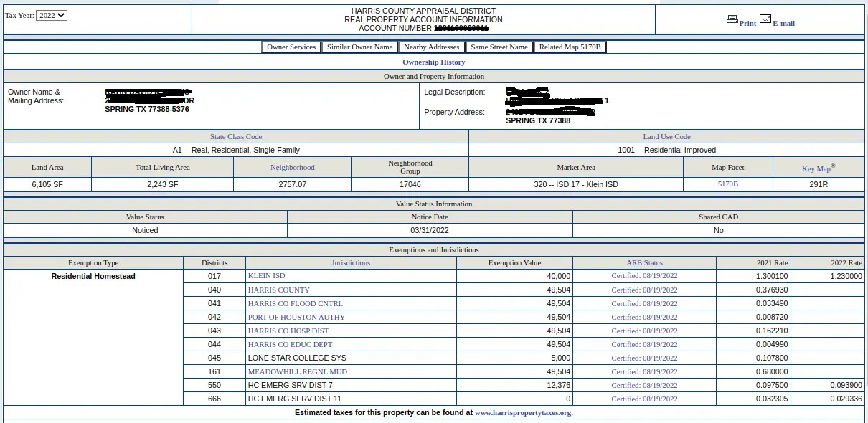This screenshot has height=423, width=868.
Task: Open the 5170B map facet link
Action: 728,184
